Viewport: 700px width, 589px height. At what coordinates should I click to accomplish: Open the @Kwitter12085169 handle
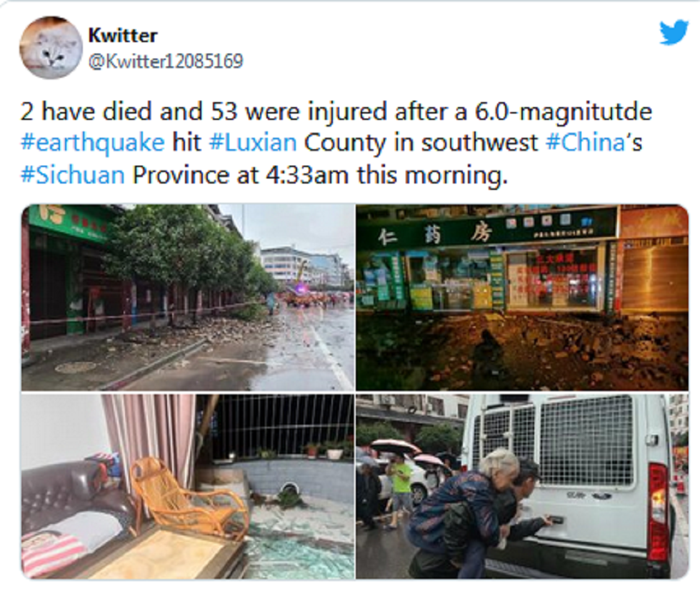point(166,61)
